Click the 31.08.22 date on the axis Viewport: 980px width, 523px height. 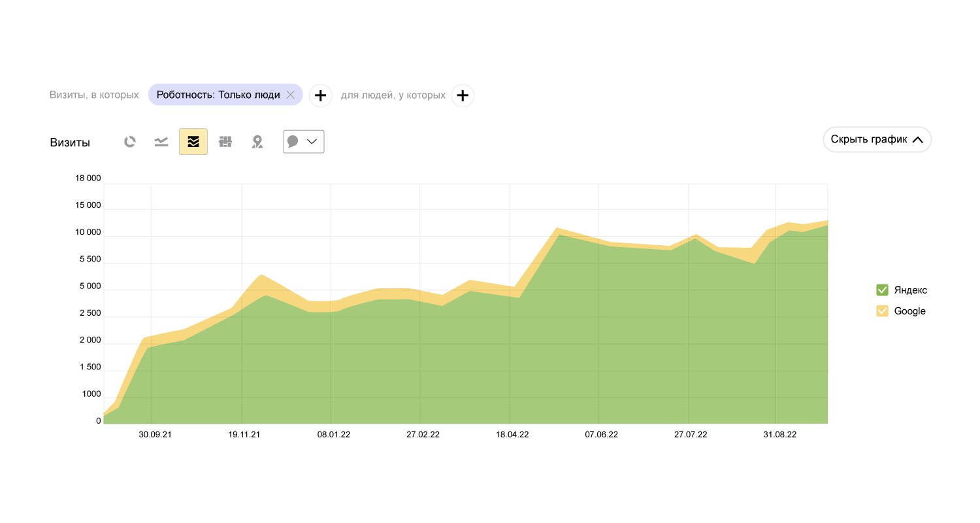click(780, 435)
